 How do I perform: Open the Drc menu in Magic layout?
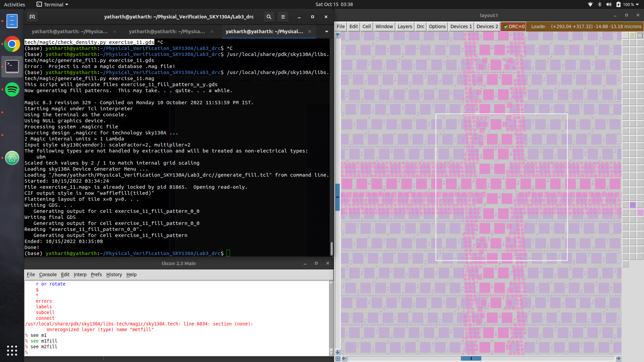point(420,26)
